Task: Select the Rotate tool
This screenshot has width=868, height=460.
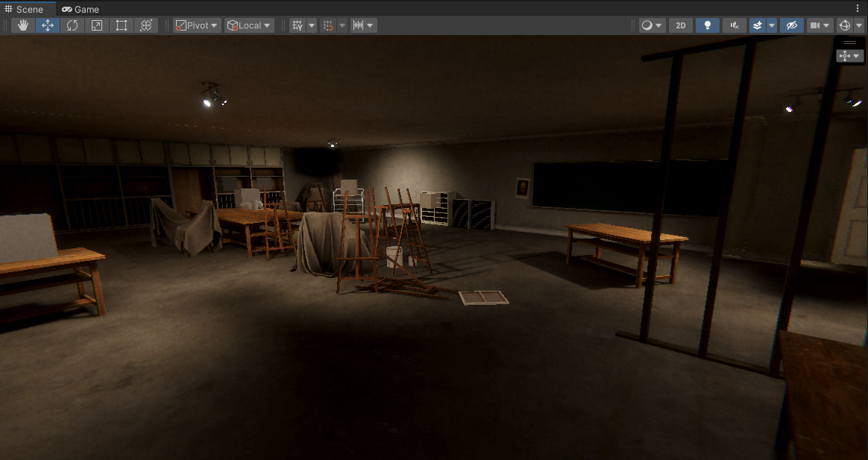Action: click(x=72, y=25)
